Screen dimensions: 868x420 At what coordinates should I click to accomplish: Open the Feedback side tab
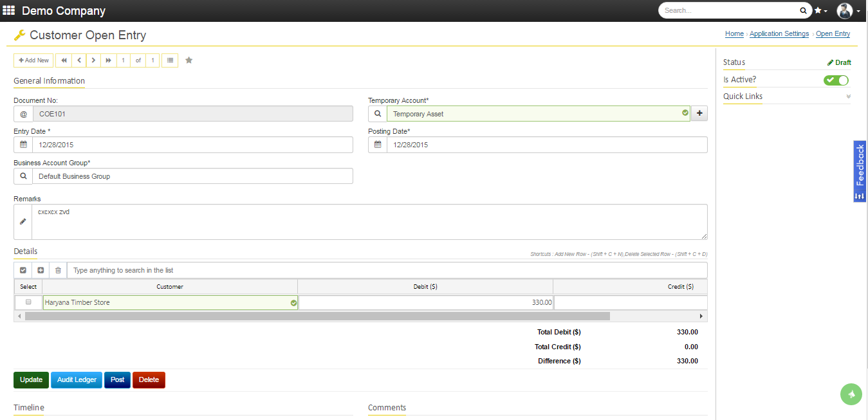pos(860,171)
